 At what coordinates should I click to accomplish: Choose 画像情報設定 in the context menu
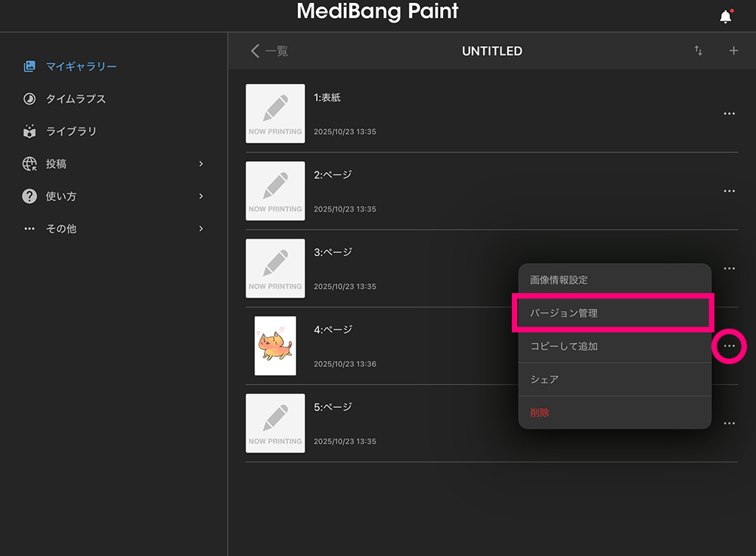(x=613, y=280)
